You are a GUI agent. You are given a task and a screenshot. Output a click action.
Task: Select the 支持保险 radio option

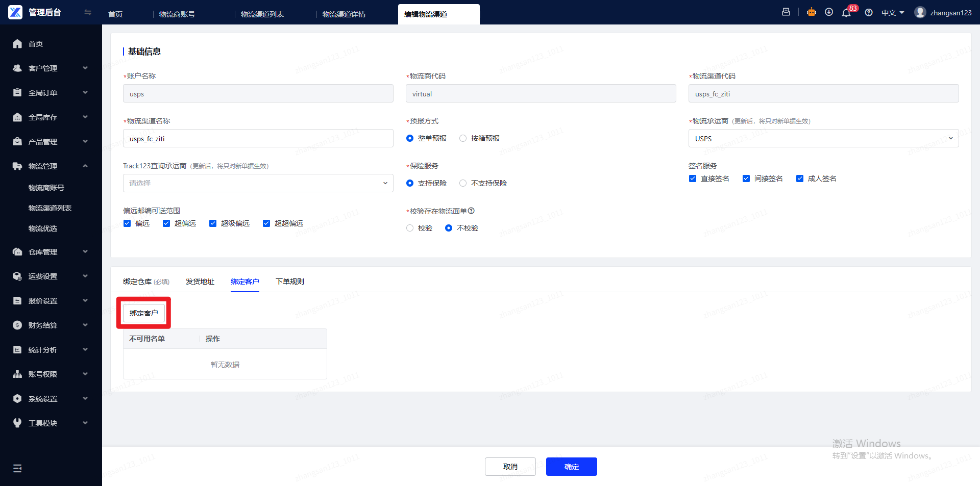[x=410, y=183]
